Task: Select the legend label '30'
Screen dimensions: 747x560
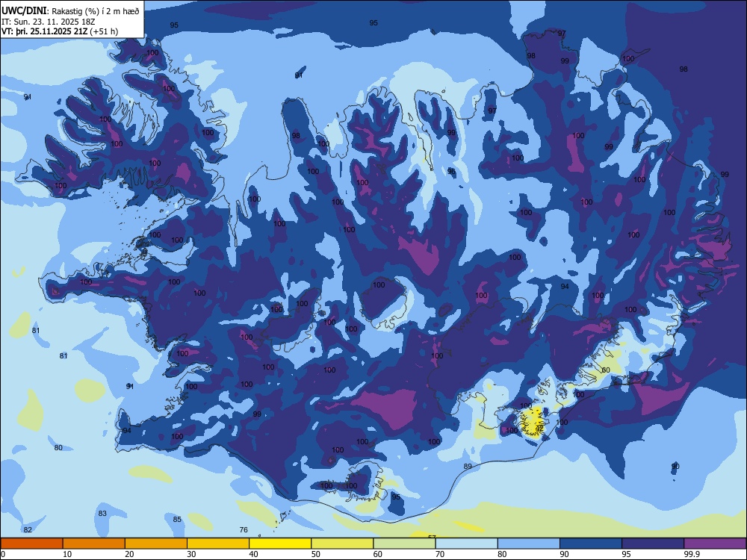Action: click(x=191, y=554)
